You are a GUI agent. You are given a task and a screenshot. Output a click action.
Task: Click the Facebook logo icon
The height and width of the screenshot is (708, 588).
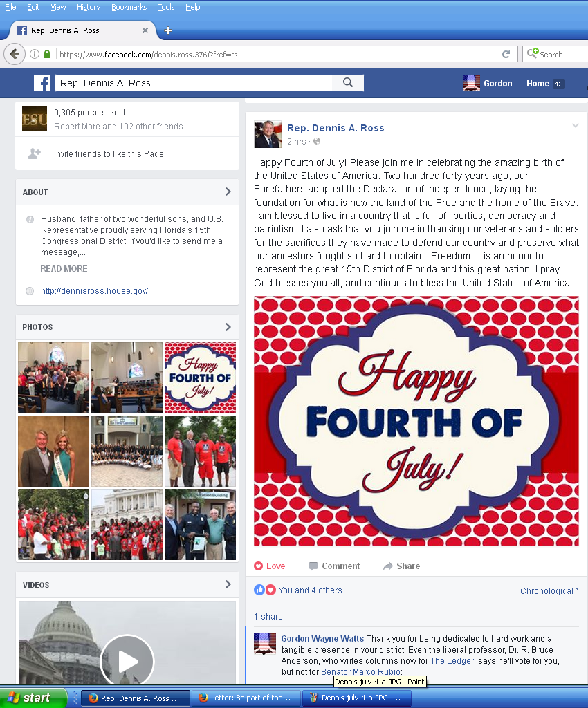[42, 83]
